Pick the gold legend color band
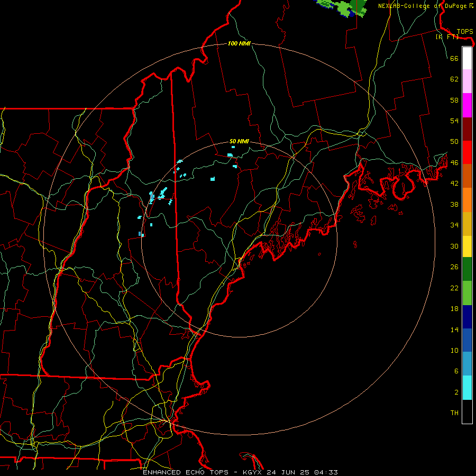This screenshot has width=476, height=476. coord(467,224)
